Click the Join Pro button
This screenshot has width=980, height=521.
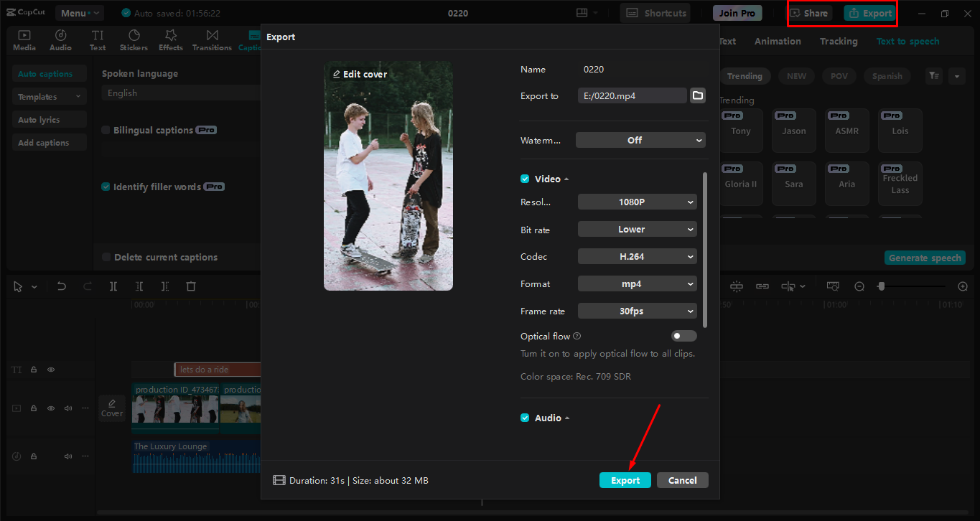737,13
